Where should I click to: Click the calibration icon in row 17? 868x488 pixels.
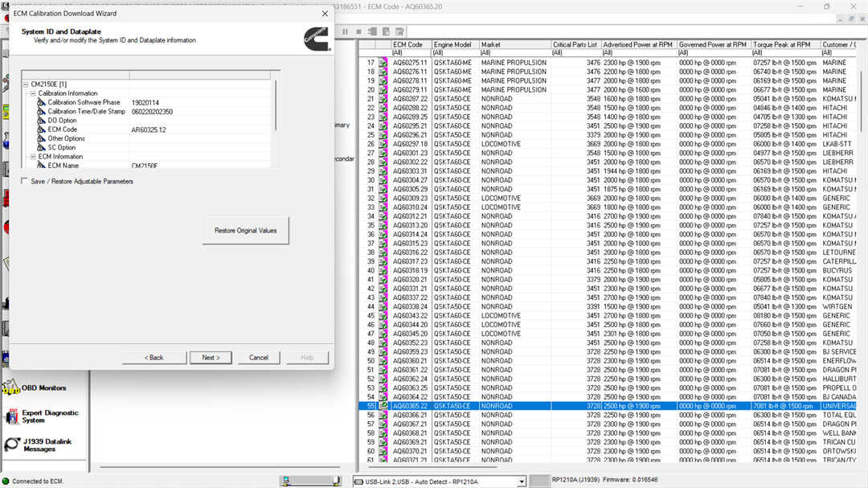(x=383, y=63)
